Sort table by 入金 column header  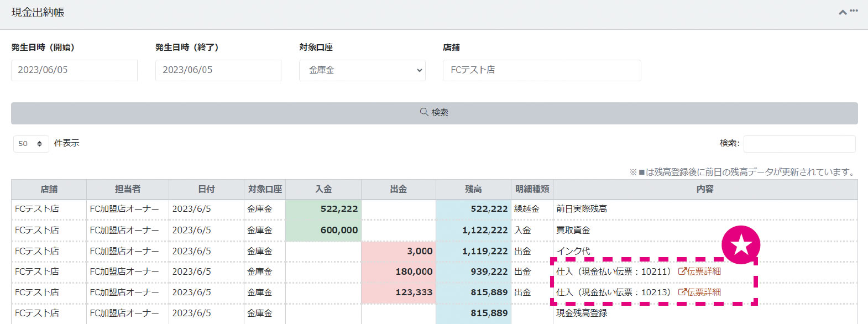coord(323,189)
